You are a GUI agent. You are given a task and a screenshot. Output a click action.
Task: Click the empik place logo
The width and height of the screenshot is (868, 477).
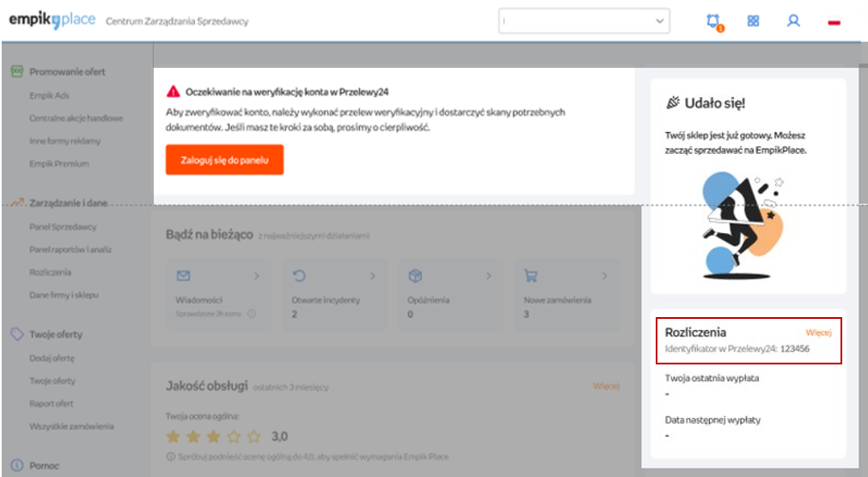[53, 20]
